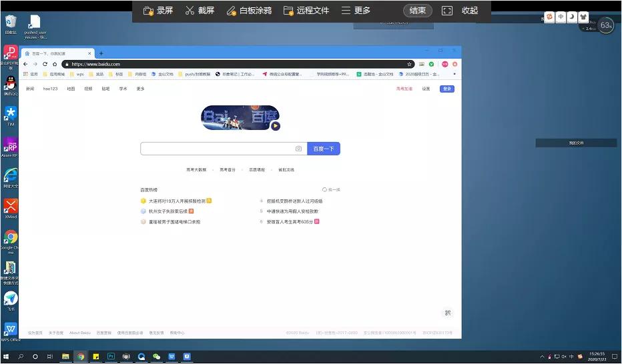Click the 百度一下 search button
622x364 pixels.
(324, 149)
